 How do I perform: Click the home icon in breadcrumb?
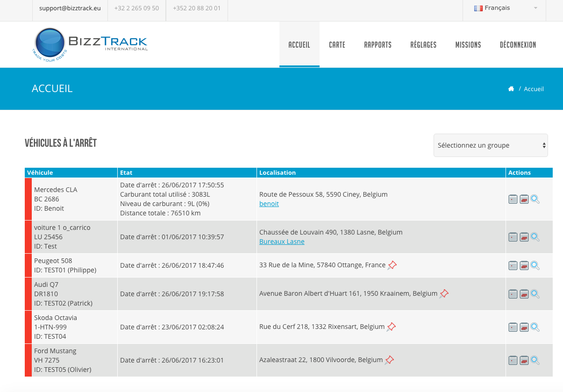511,89
